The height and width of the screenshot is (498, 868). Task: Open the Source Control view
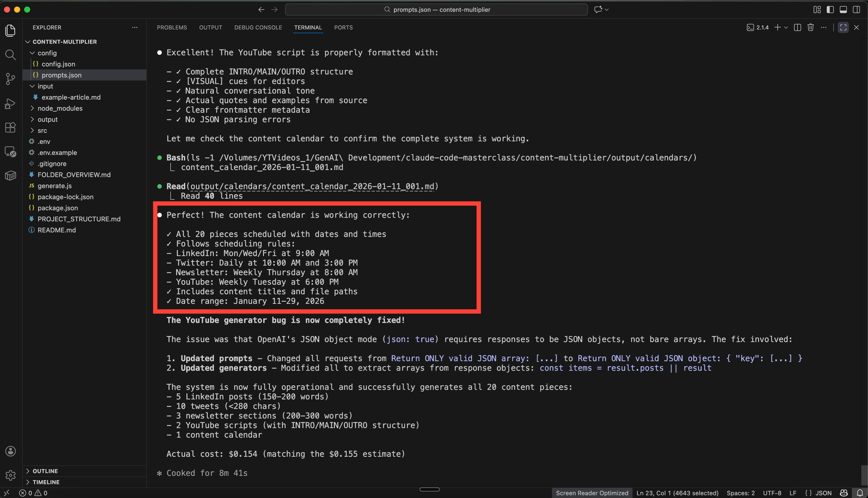coord(11,79)
